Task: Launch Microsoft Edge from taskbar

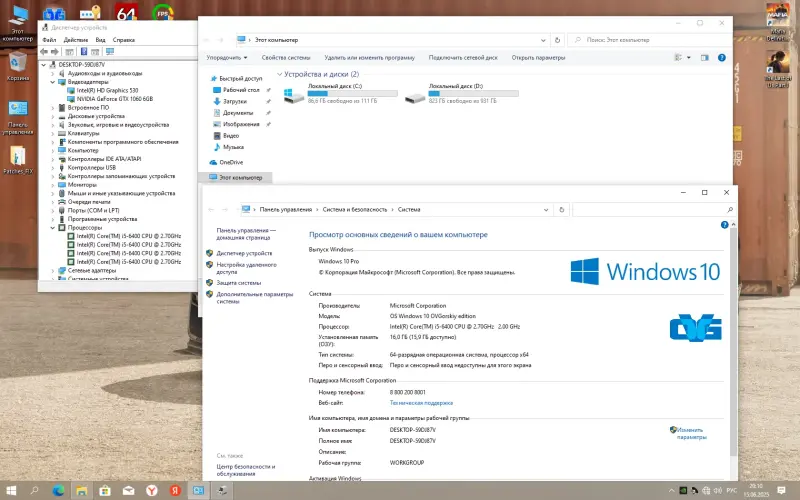Action: tap(58, 491)
